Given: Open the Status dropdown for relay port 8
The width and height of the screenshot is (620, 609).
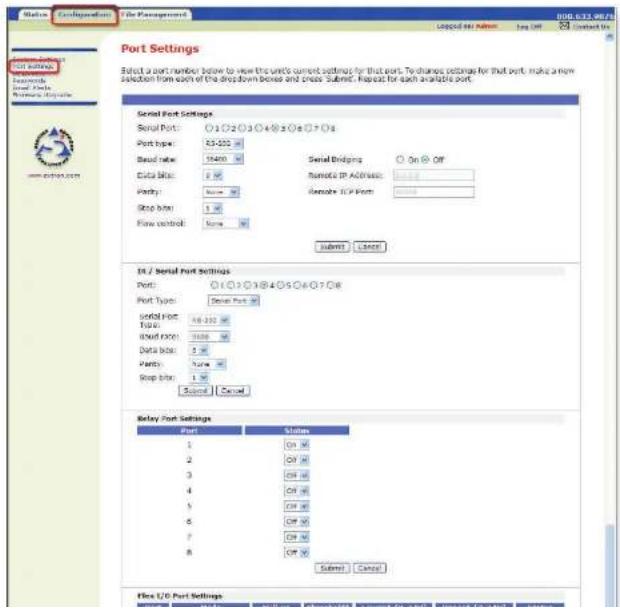Looking at the screenshot, I should [x=297, y=552].
